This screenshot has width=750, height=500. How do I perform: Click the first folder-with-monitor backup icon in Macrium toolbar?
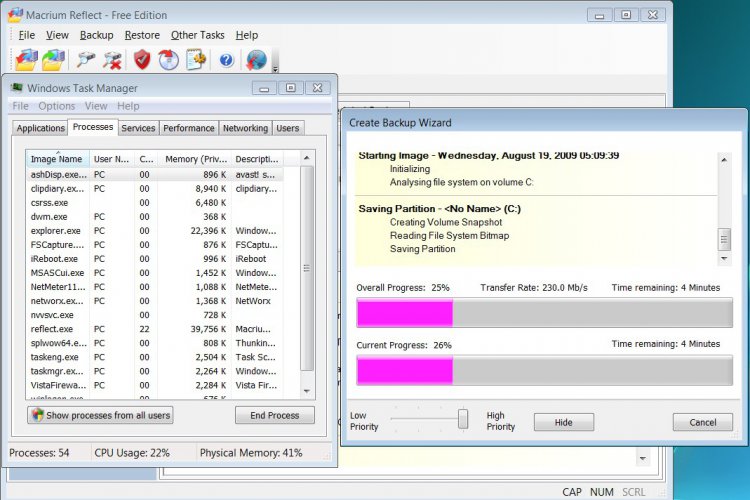click(x=26, y=60)
